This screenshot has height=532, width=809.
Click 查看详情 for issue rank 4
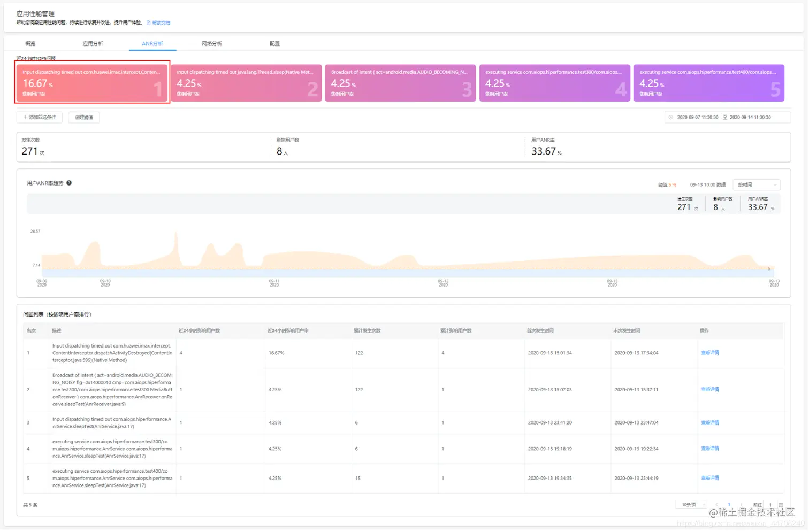coord(710,449)
